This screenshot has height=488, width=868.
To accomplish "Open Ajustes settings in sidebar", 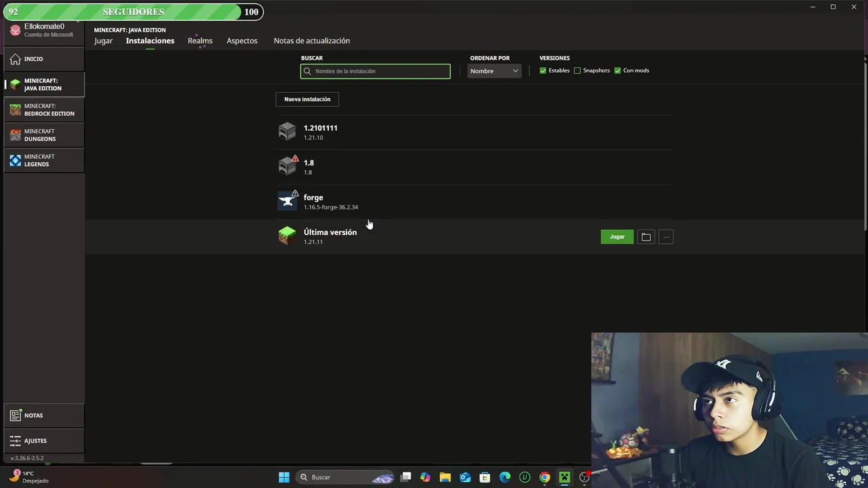I will [44, 441].
